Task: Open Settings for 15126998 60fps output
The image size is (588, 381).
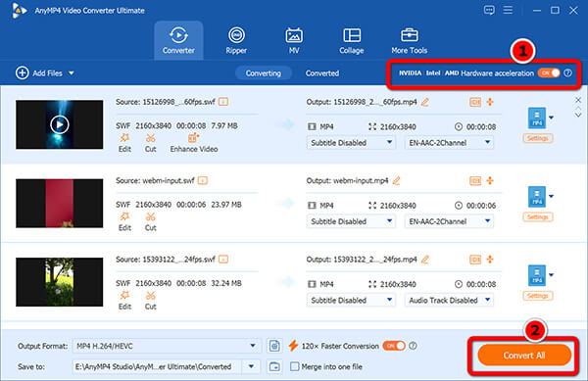Action: point(538,138)
